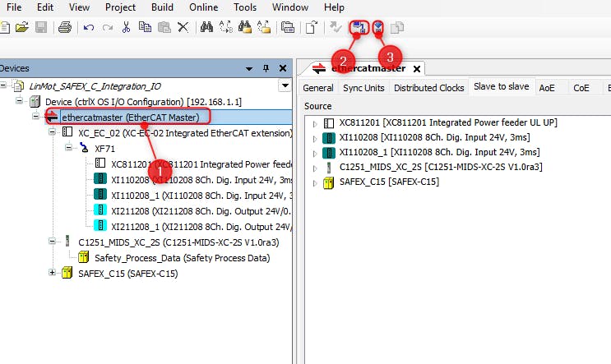
Task: Switch to the Distributed Clocks tab
Action: [x=428, y=88]
